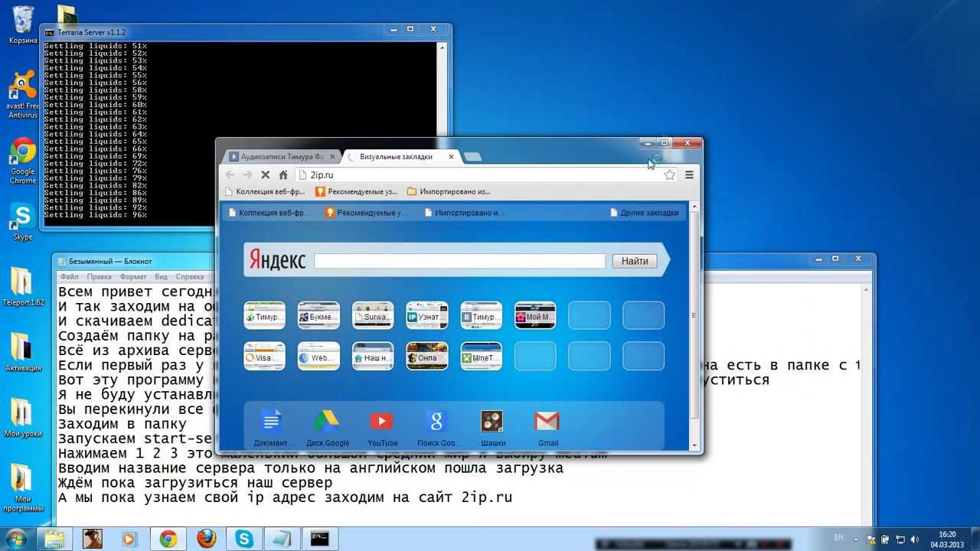
Task: Click Chrome forward arrow
Action: point(247,174)
